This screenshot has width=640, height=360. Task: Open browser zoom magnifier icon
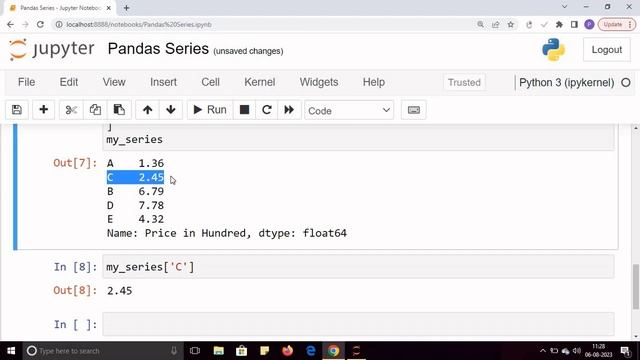[x=480, y=24]
